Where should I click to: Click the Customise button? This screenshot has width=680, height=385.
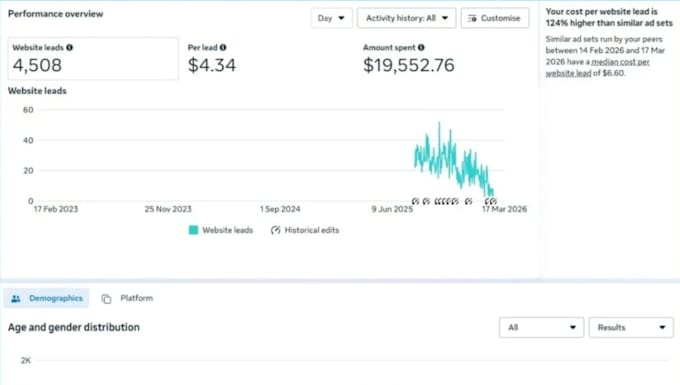(x=495, y=18)
